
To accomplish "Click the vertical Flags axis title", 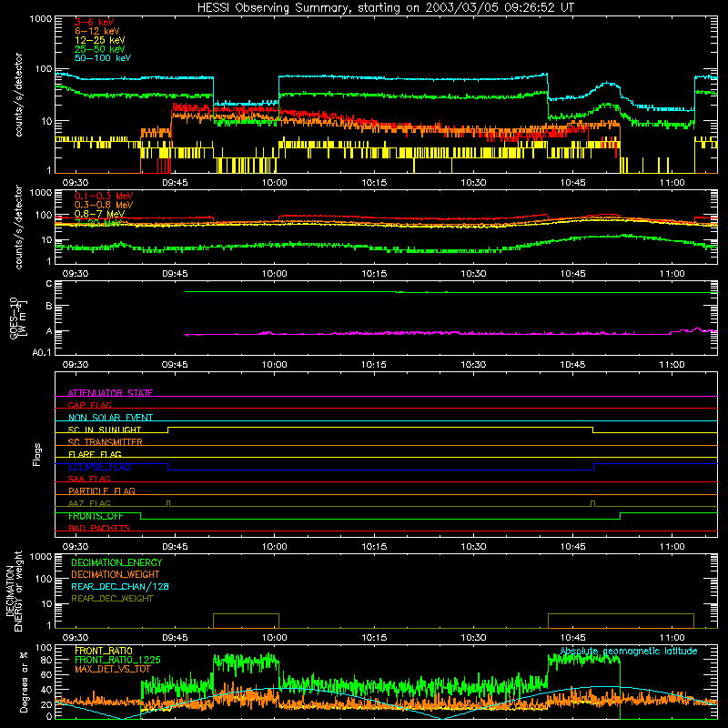I will [36, 454].
